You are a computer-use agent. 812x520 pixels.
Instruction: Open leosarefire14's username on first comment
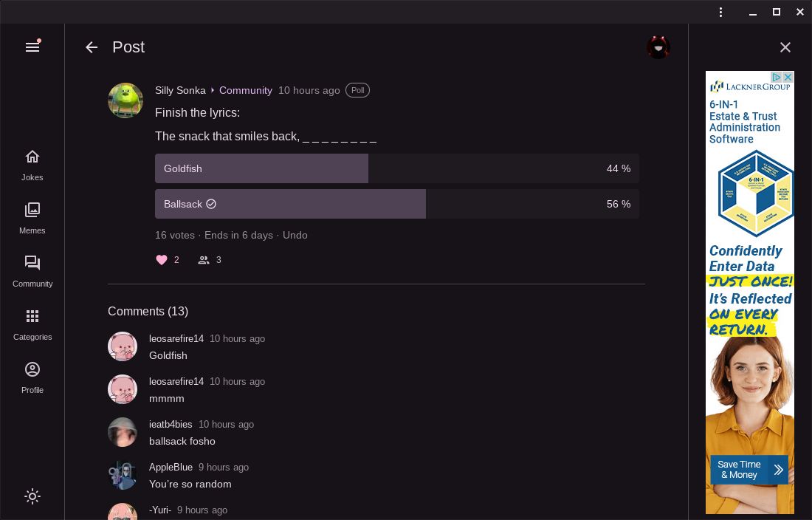click(176, 338)
